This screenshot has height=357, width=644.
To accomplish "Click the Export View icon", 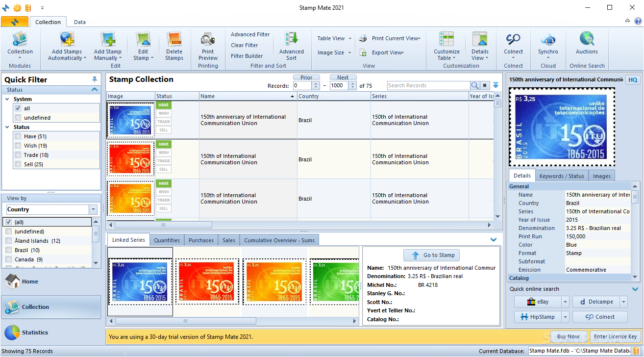I will [363, 52].
